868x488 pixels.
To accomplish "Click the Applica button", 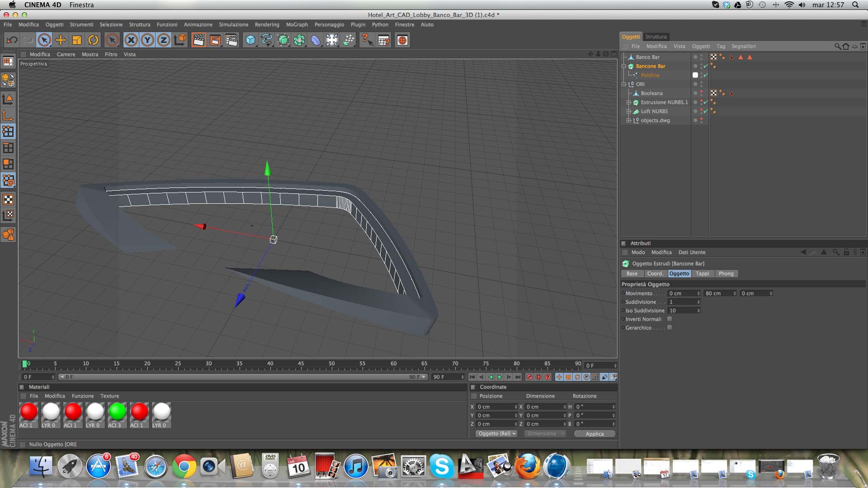I will [594, 434].
